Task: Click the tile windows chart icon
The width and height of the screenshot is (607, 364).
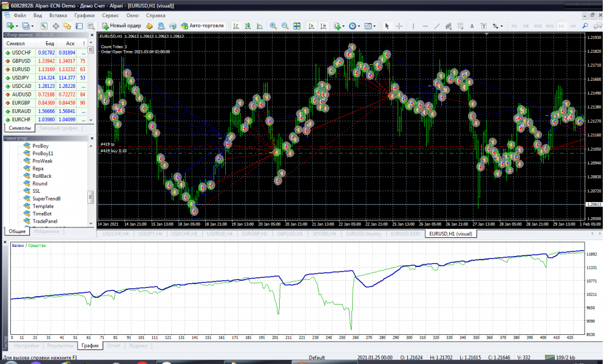Action: [297, 26]
